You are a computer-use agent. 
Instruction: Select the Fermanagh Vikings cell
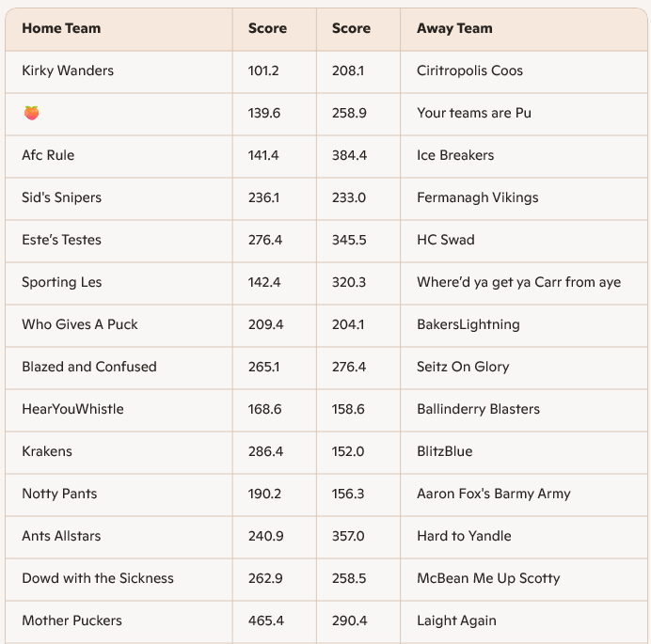coord(478,197)
